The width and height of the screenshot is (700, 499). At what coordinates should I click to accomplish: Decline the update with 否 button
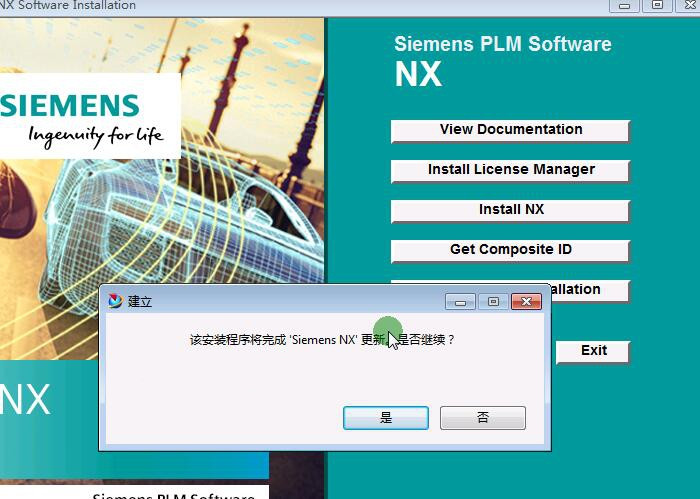tap(483, 418)
